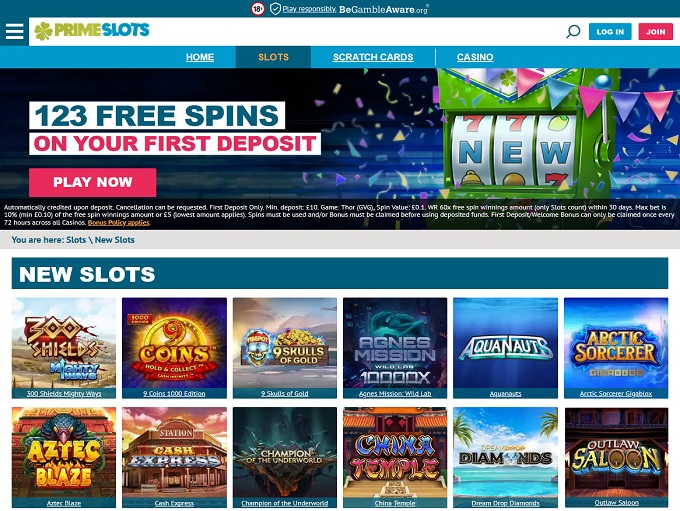Click the Outlaw Saloon title link
The image size is (680, 511).
[x=616, y=502]
